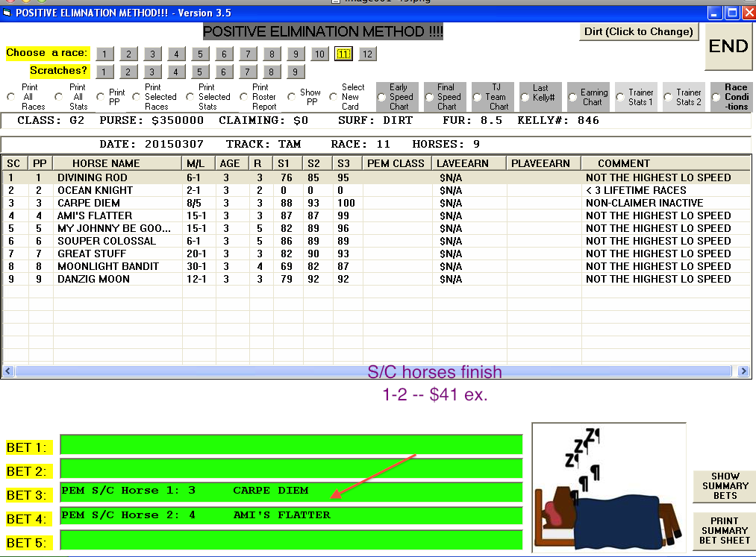Click the M/L column header
The height and width of the screenshot is (557, 756).
pos(199,163)
